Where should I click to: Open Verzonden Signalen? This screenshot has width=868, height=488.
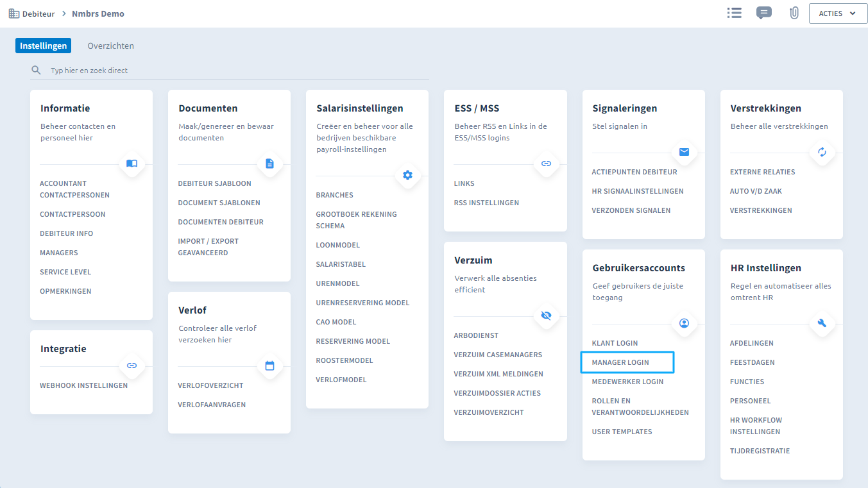(x=631, y=210)
